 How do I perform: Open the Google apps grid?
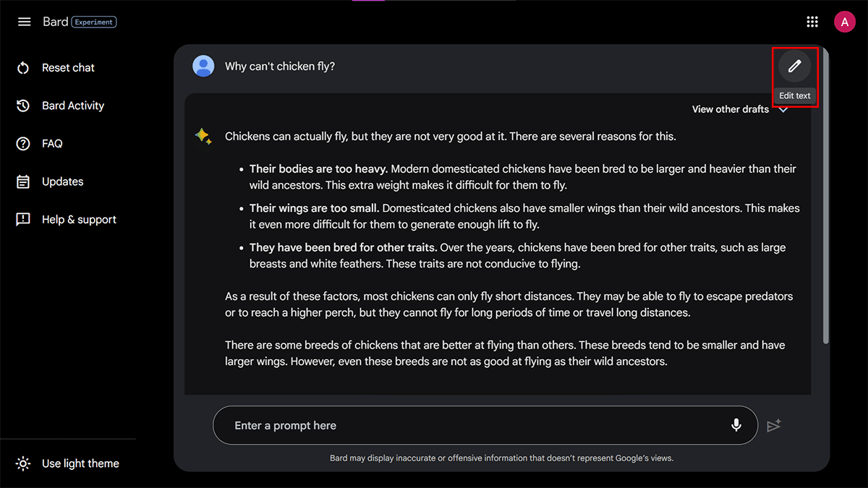click(x=812, y=22)
